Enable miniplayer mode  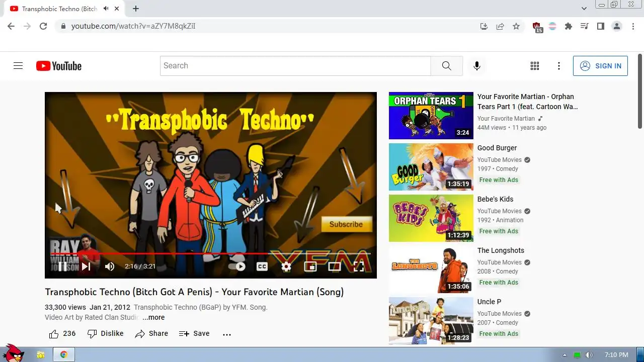[310, 266]
